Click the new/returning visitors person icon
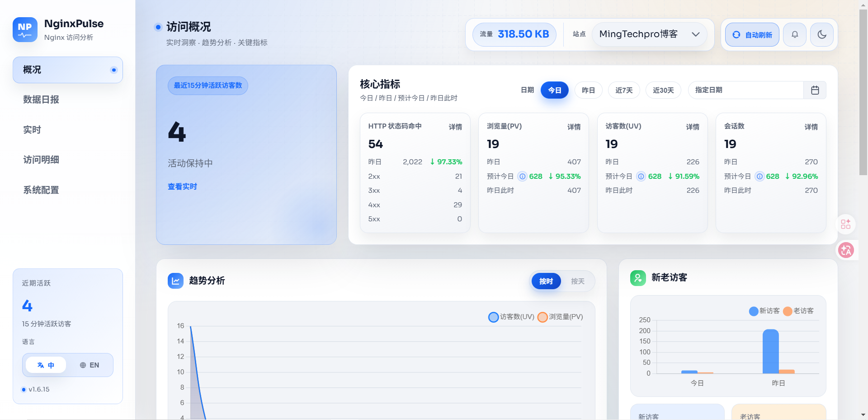 638,278
